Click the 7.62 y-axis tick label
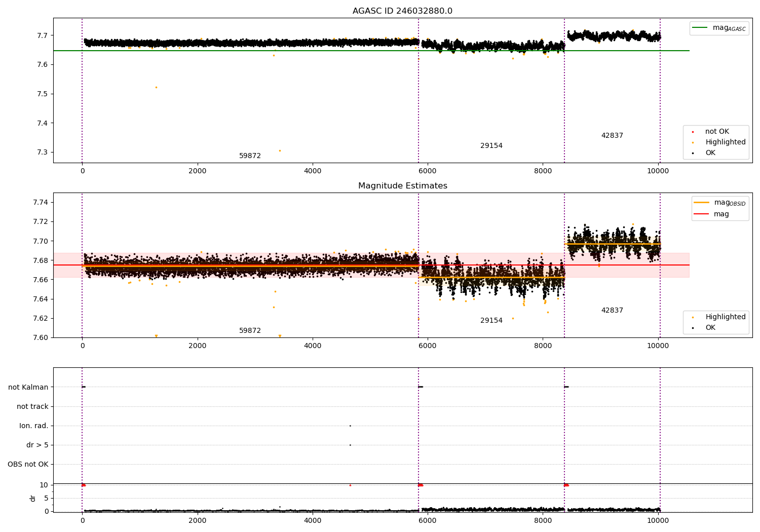Viewport: 760px width, 532px height. [41, 318]
